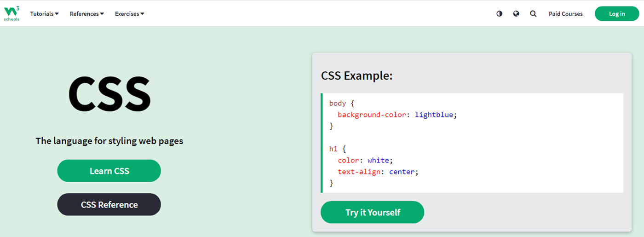Click the green Learn CSS button
The image size is (644, 237).
pyautogui.click(x=109, y=171)
